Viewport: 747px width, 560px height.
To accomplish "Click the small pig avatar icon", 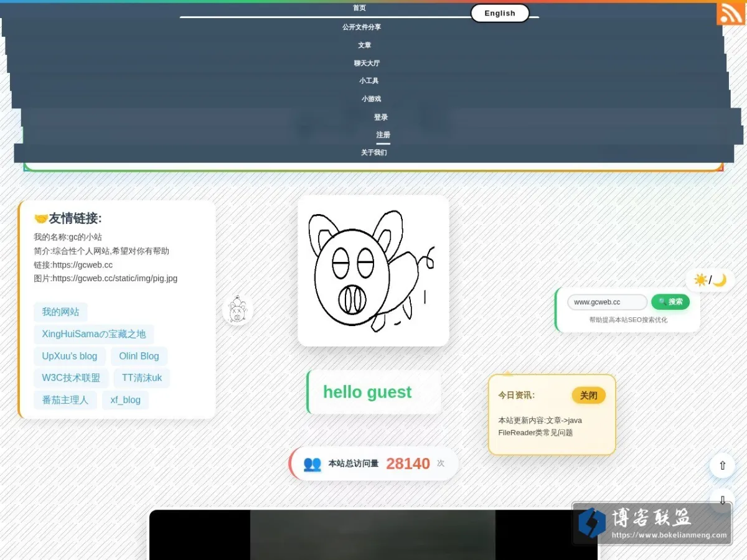I will [238, 309].
